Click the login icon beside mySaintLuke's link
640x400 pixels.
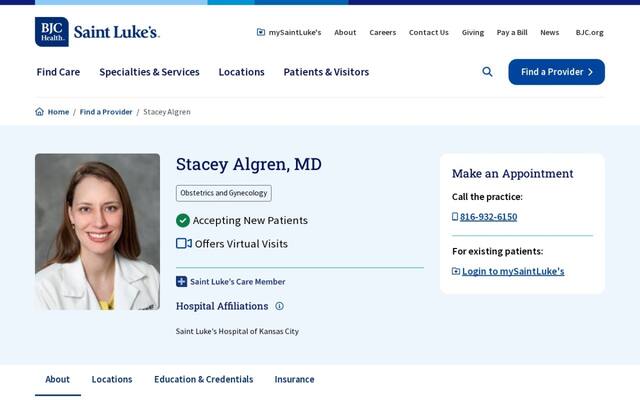coord(456,271)
